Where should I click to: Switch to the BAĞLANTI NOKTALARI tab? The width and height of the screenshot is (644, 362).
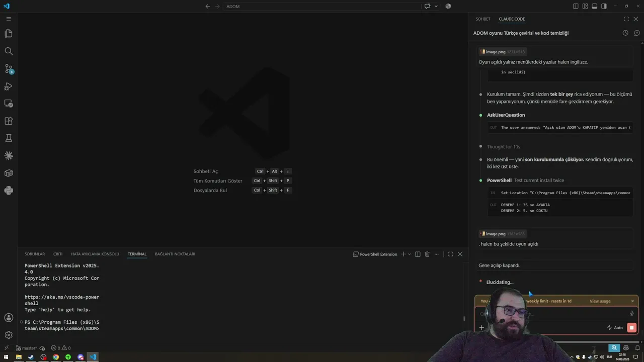pyautogui.click(x=175, y=254)
